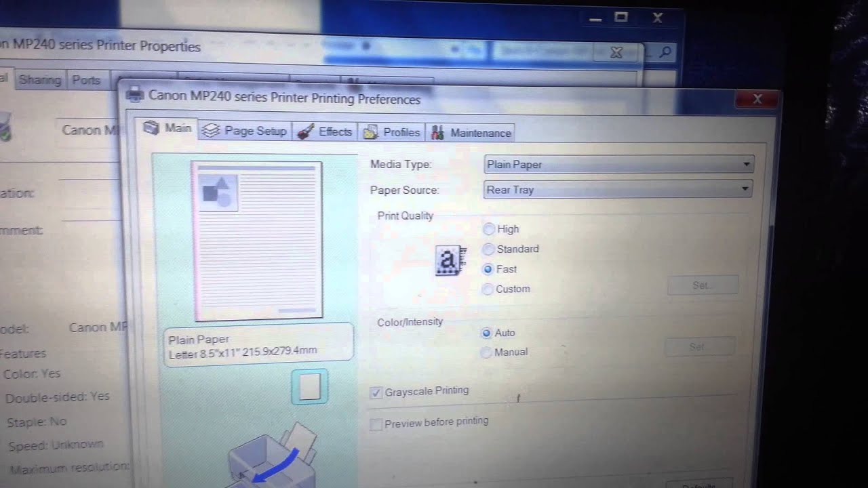Screen dimensions: 868x488
Task: Click the search magnifier in background window
Action: pos(666,51)
